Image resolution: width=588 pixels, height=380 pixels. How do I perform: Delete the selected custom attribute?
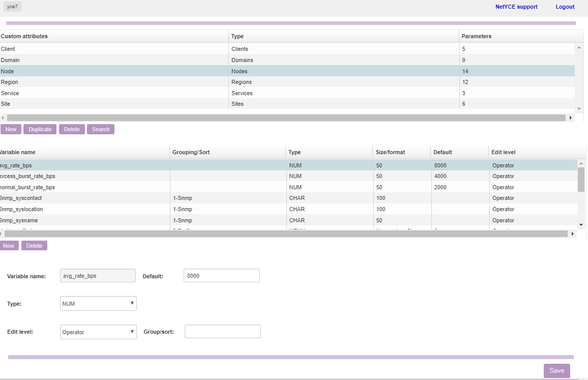pyautogui.click(x=72, y=129)
